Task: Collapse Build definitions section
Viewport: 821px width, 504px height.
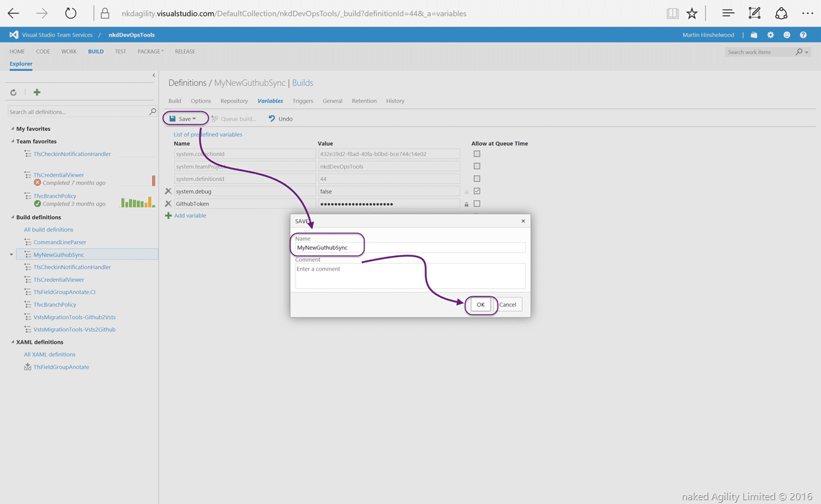Action: [x=13, y=217]
